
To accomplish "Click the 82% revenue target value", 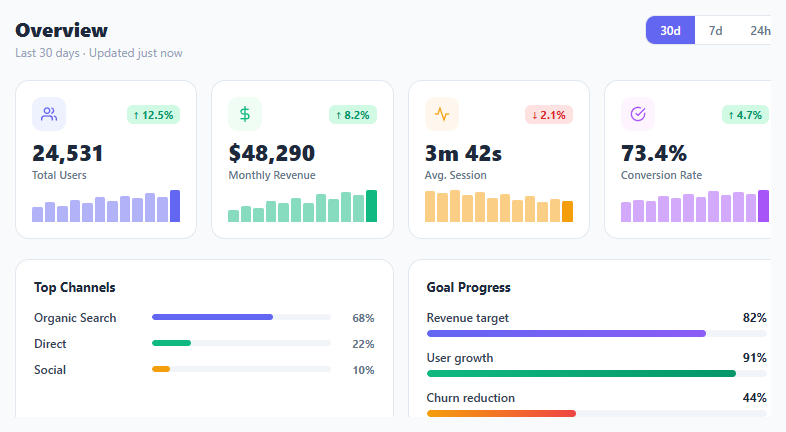I will click(x=754, y=318).
